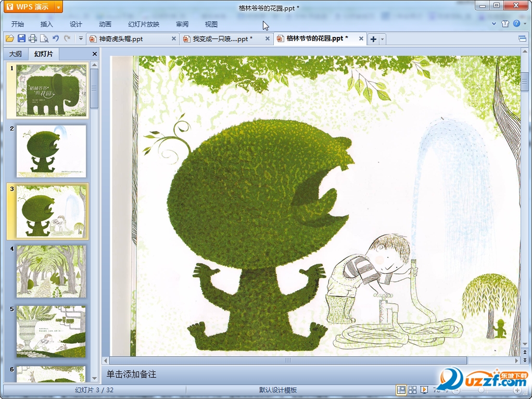Click main editor vertical scroll up arrow
The width and height of the screenshot is (532, 399).
point(525,52)
